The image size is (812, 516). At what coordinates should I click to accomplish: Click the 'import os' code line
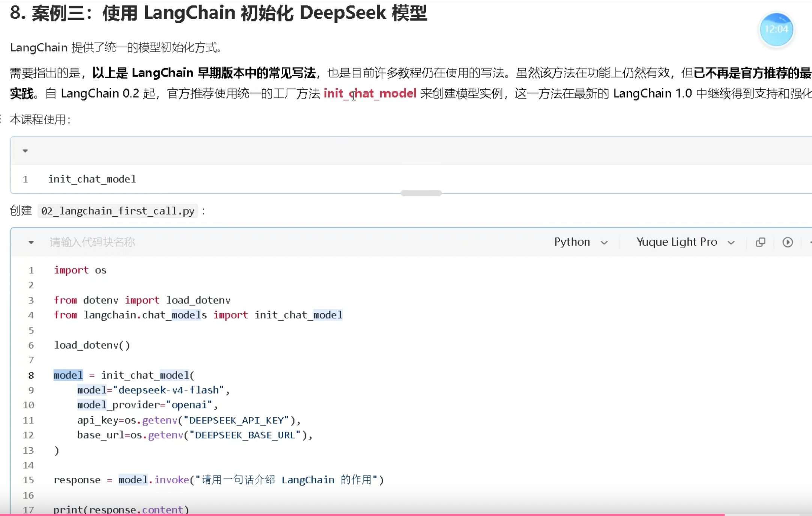(x=80, y=270)
